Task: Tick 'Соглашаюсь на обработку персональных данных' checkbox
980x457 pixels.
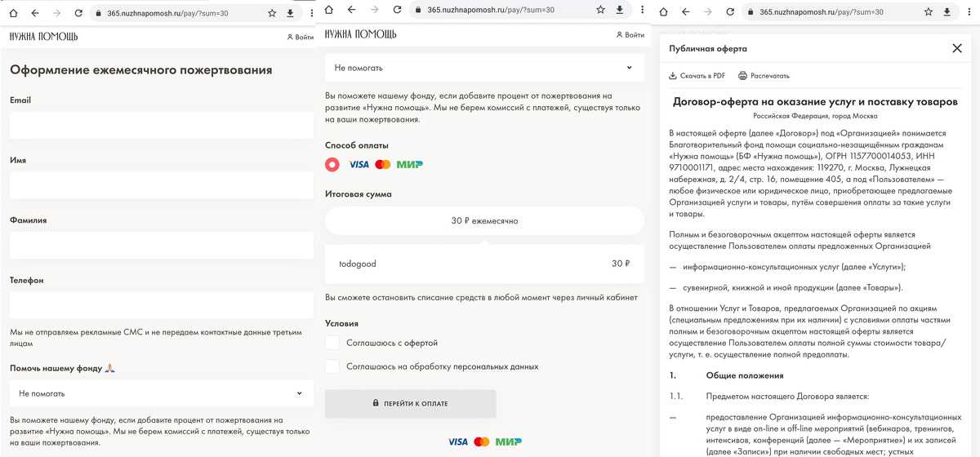Action: click(x=332, y=367)
